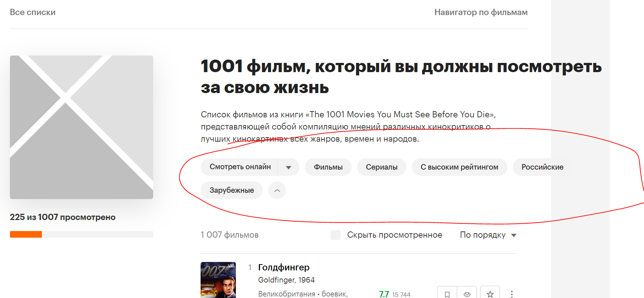This screenshot has width=644, height=298.
Task: Click the 1 007 фильмов count text
Action: pos(230,235)
